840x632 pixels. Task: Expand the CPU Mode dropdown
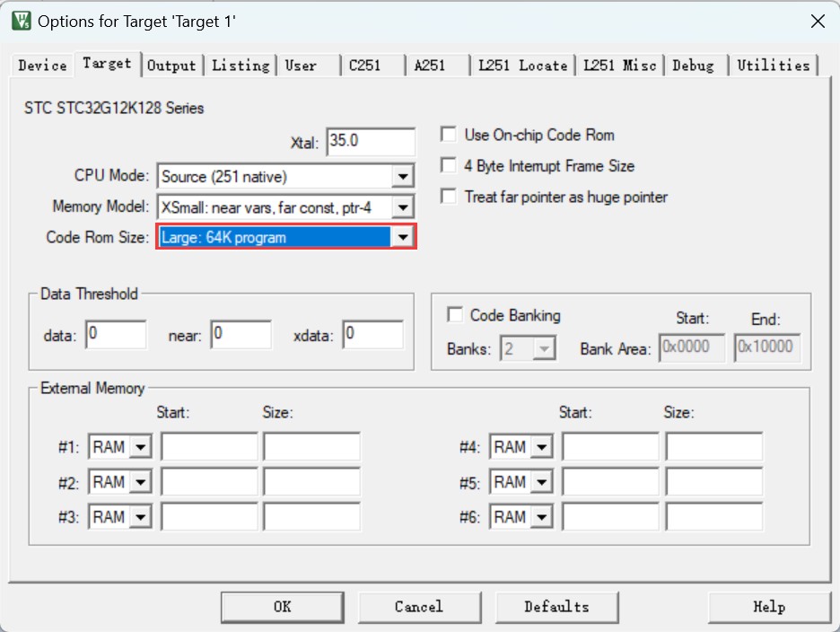pos(402,176)
